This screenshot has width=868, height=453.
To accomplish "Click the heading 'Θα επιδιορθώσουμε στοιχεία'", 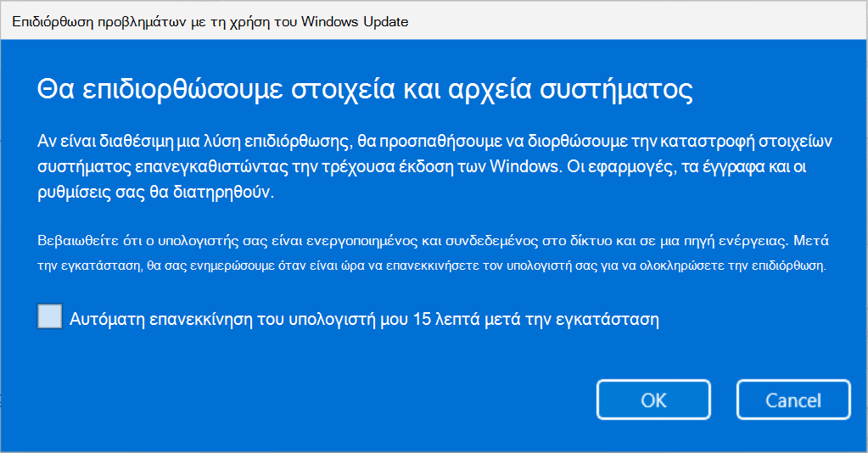I will [x=187, y=88].
